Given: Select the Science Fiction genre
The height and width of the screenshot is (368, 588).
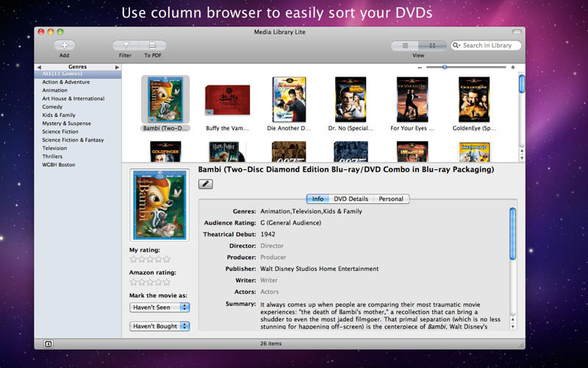Looking at the screenshot, I should [x=78, y=132].
